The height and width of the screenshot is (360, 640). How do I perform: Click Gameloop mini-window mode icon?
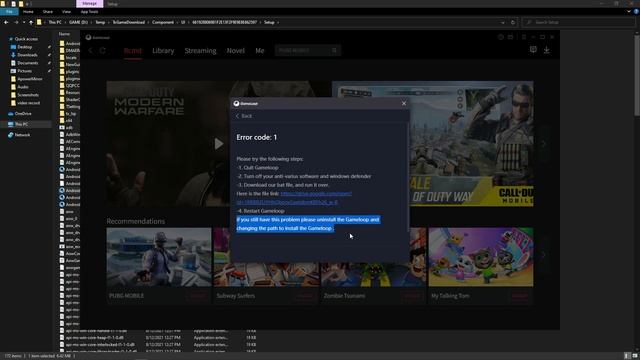coord(510,37)
